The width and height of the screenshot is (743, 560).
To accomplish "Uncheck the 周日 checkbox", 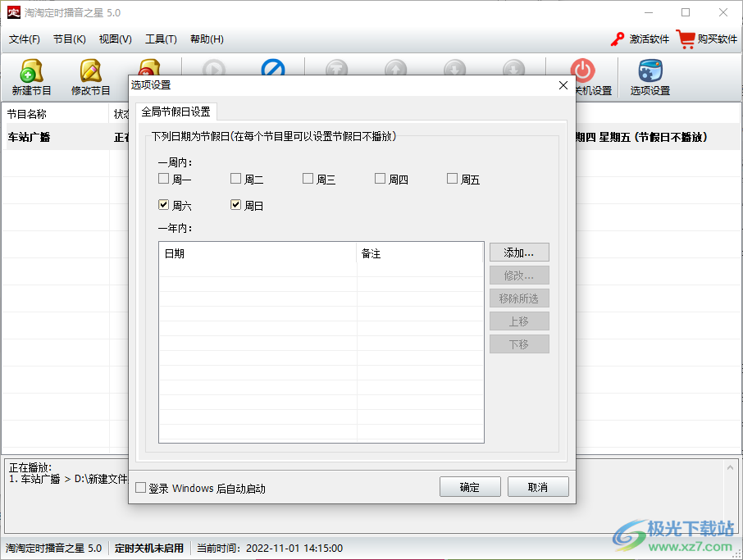I will tap(235, 205).
